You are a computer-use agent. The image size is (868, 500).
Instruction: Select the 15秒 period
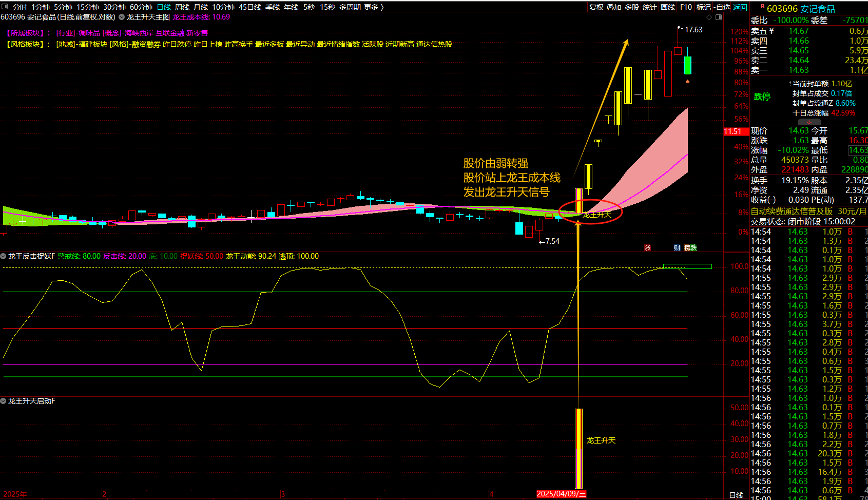(327, 7)
